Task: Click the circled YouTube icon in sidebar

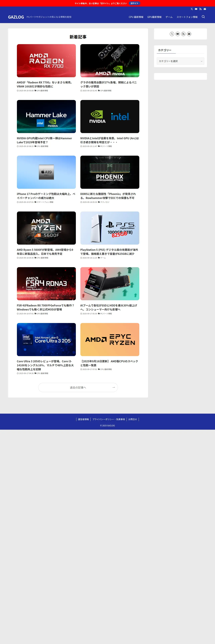Action: [178, 34]
